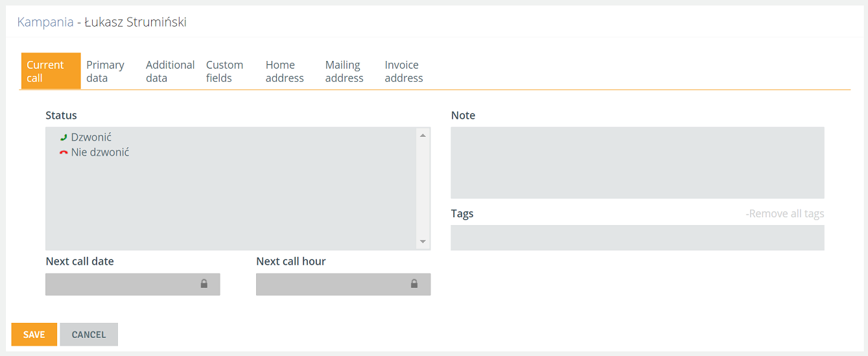This screenshot has width=868, height=356.
Task: Click the red hang-up icon beside Nie dzwonić
Action: tap(64, 152)
